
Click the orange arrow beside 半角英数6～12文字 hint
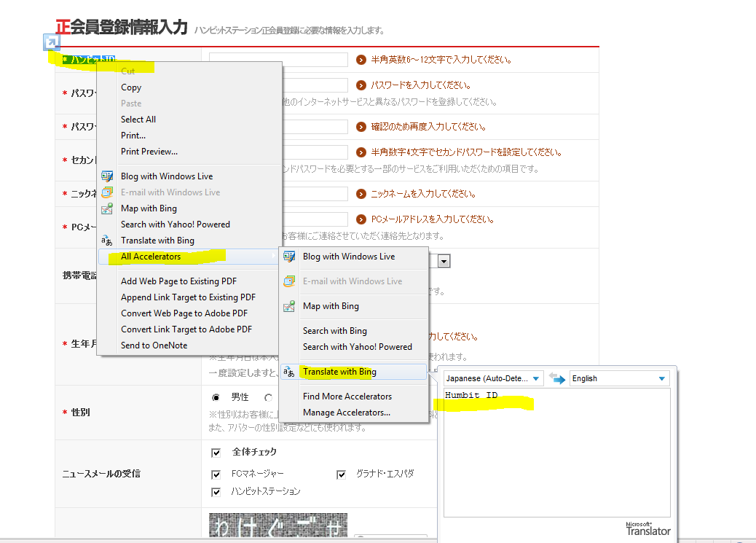361,60
